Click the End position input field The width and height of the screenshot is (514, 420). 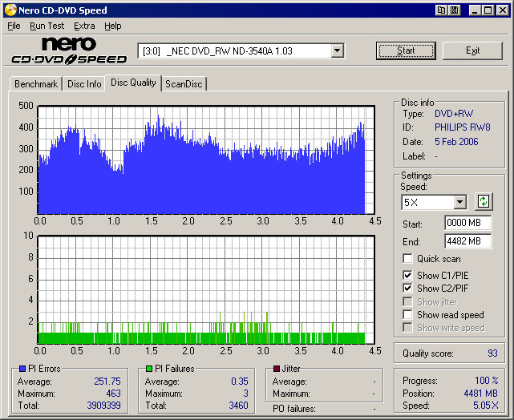point(467,240)
